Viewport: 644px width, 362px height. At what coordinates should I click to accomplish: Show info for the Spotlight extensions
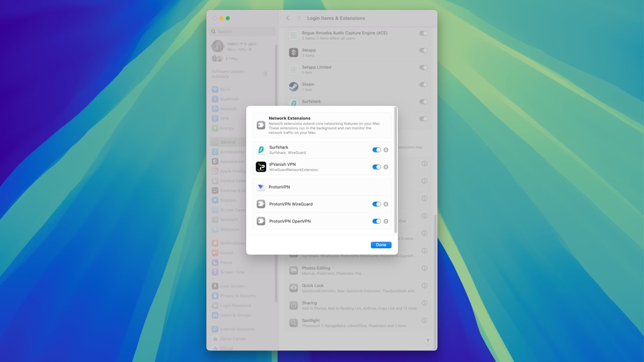[425, 320]
